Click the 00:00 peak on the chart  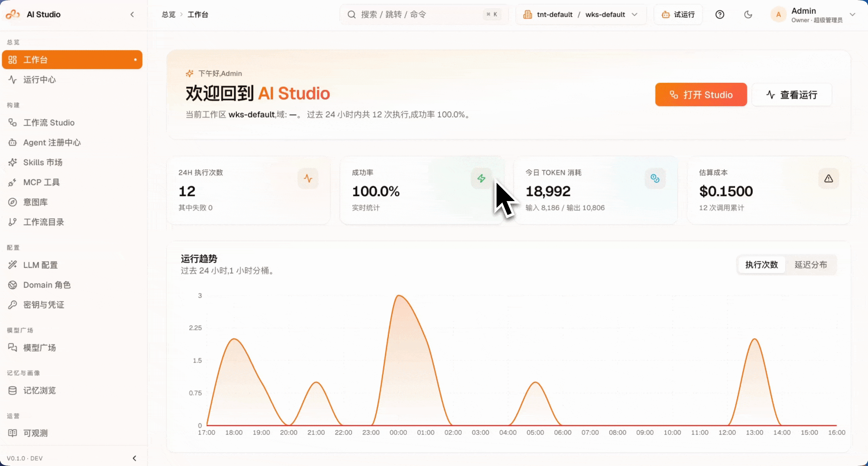click(x=399, y=296)
